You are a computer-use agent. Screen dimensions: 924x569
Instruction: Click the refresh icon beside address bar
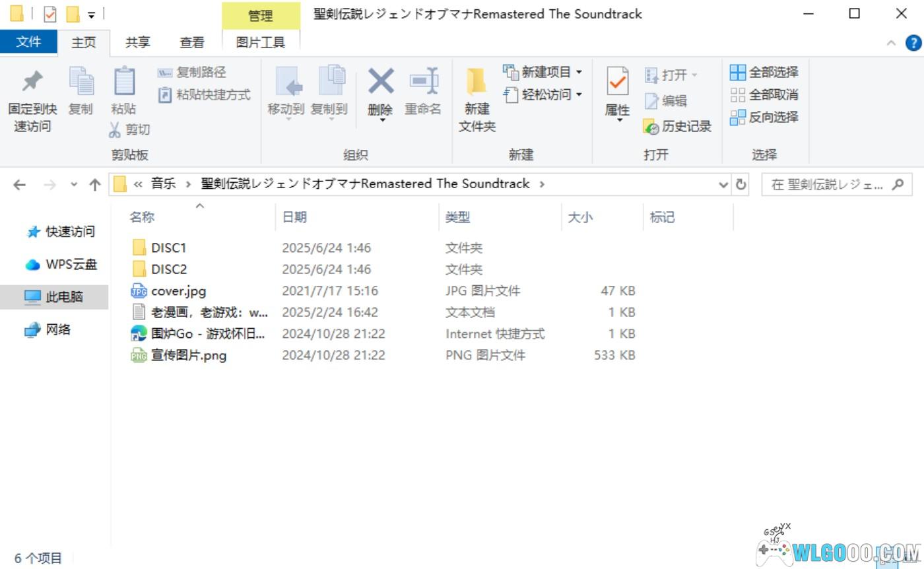(x=741, y=184)
